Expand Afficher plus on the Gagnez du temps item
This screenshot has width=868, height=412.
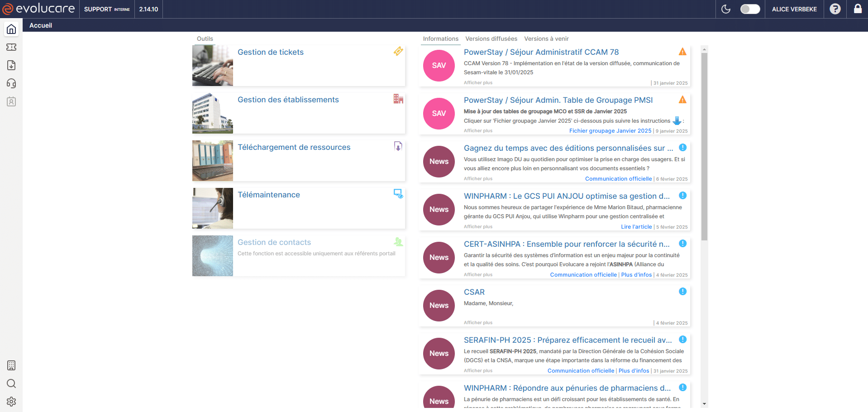[x=478, y=179]
